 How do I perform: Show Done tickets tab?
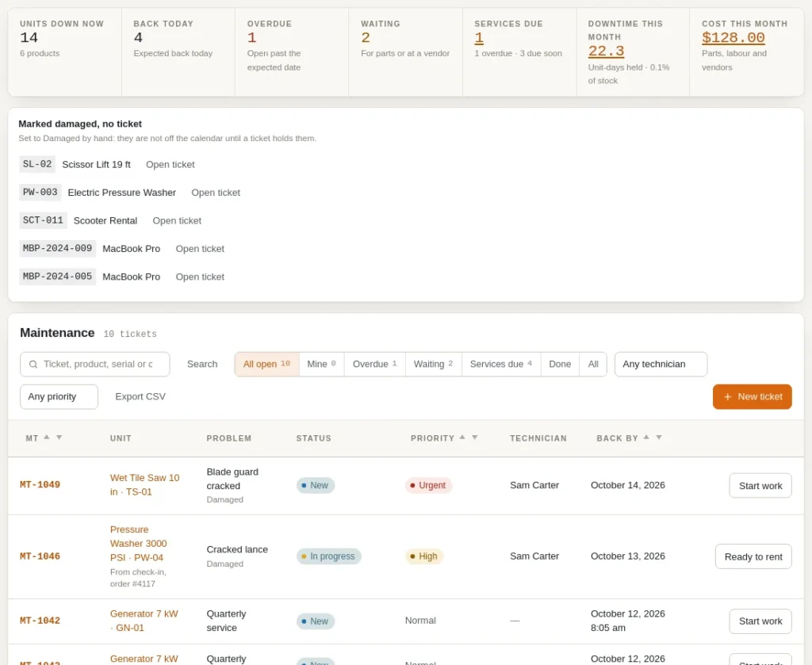(560, 365)
